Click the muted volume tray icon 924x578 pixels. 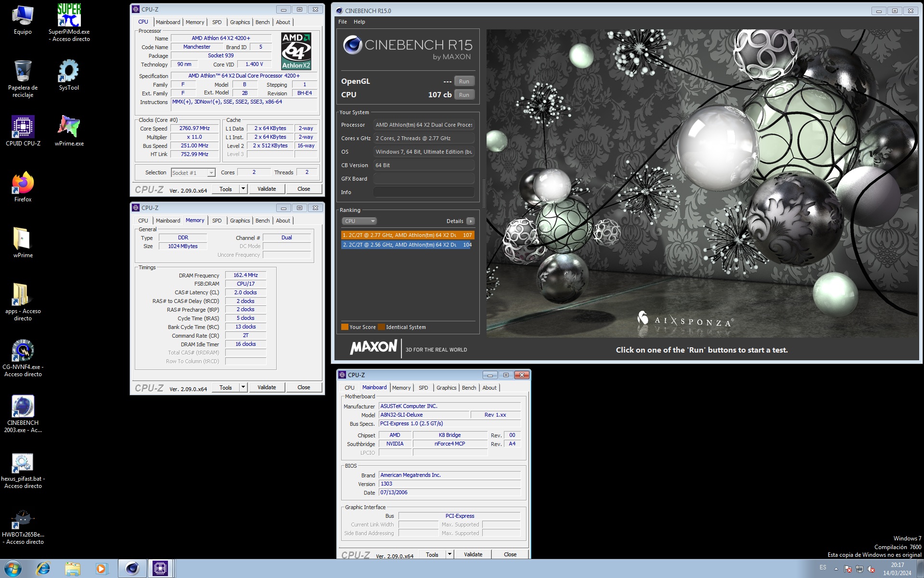pyautogui.click(x=871, y=569)
